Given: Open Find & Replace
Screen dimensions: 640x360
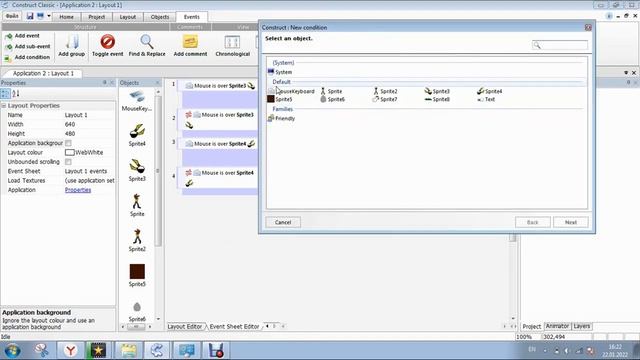Looking at the screenshot, I should (x=147, y=45).
